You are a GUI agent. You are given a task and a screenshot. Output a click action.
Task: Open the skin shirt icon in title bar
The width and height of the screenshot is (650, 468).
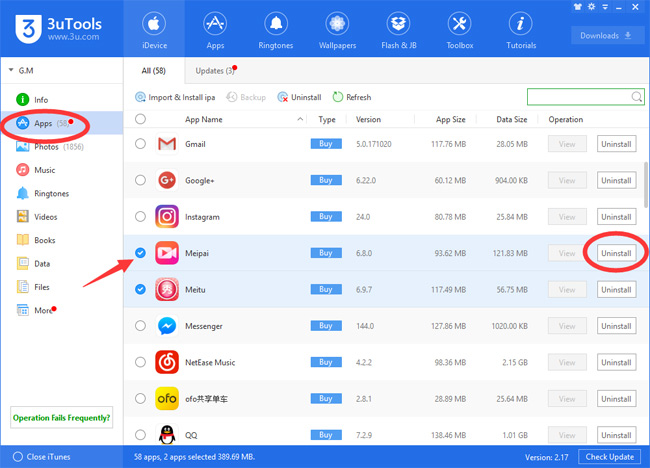577,7
